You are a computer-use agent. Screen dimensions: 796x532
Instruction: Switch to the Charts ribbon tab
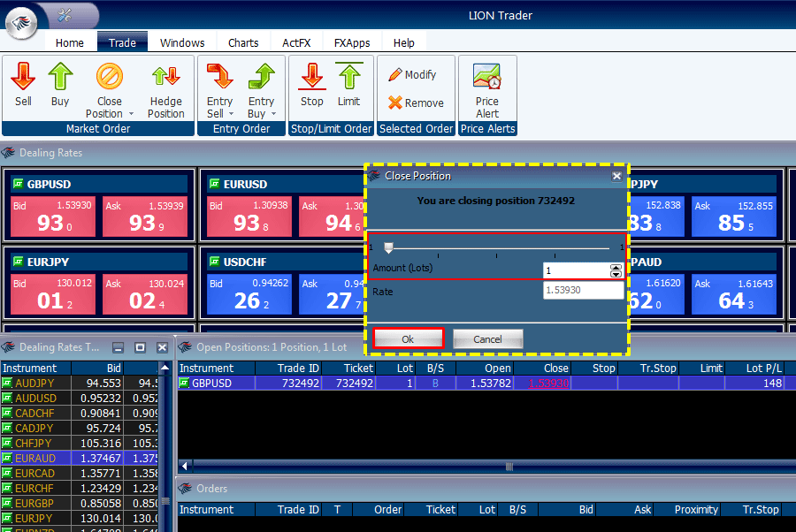[243, 42]
